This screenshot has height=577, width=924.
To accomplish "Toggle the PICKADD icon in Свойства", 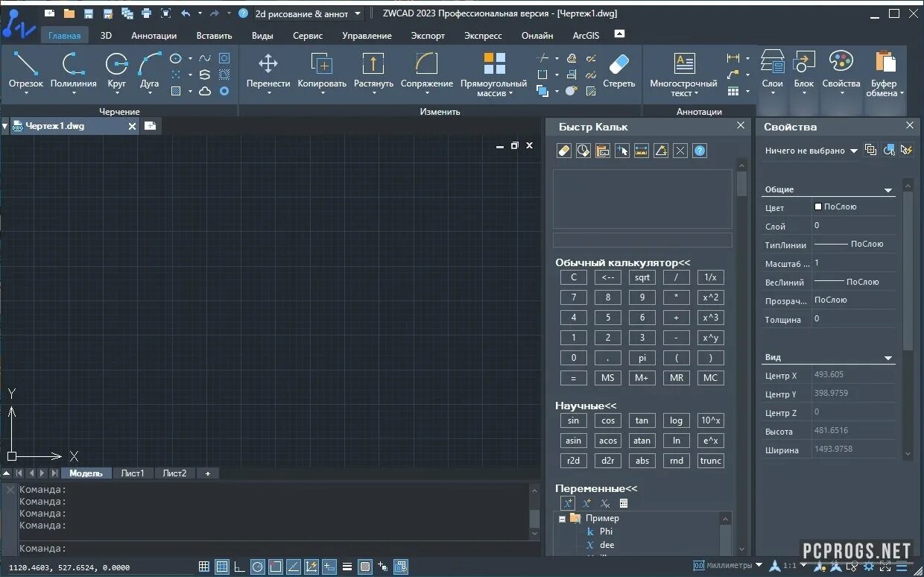I will pos(870,150).
